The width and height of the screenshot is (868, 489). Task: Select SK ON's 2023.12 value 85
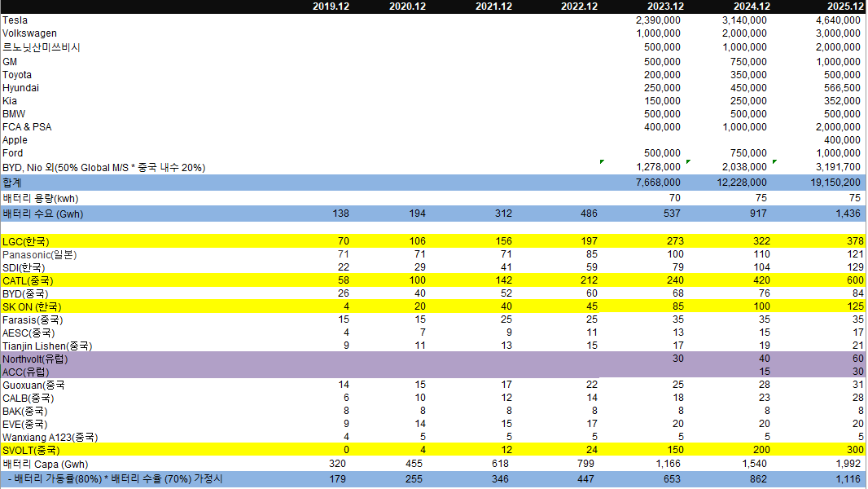677,306
